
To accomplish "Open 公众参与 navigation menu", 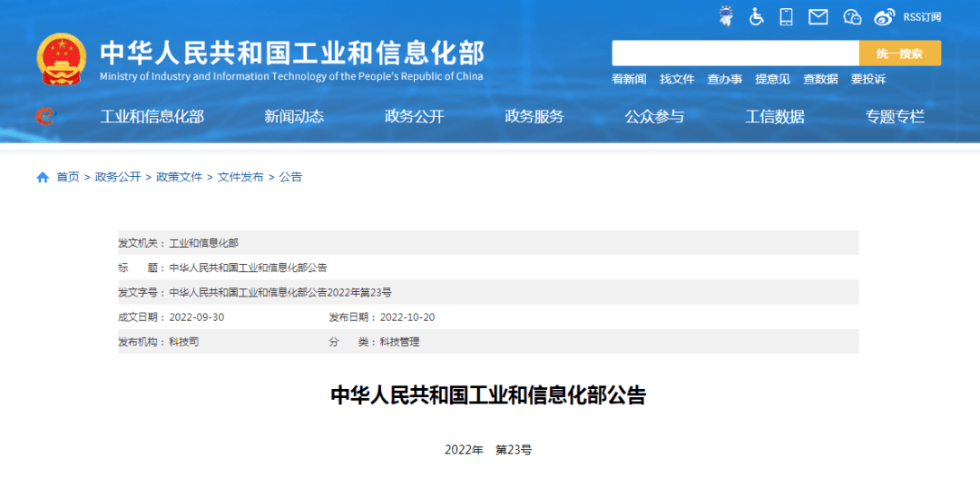I will click(x=654, y=117).
